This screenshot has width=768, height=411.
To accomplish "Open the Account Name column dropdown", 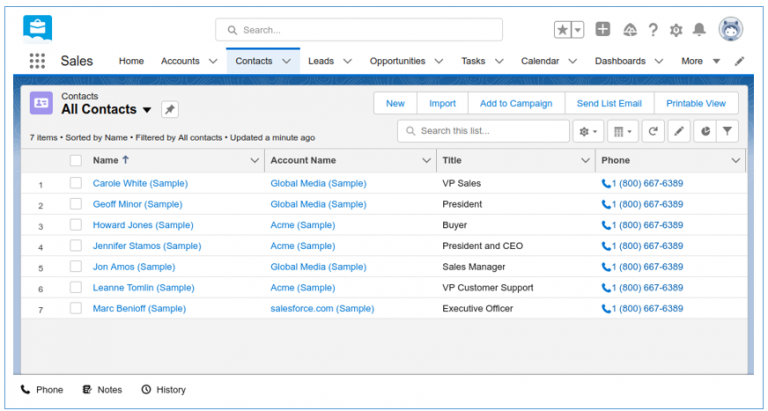I will [426, 160].
